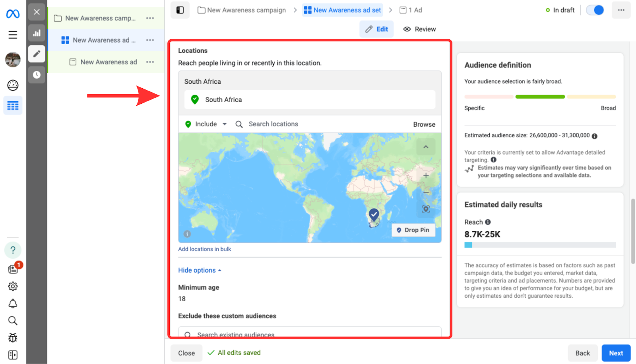636x364 pixels.
Task: Collapse Hide options
Action: pos(200,270)
